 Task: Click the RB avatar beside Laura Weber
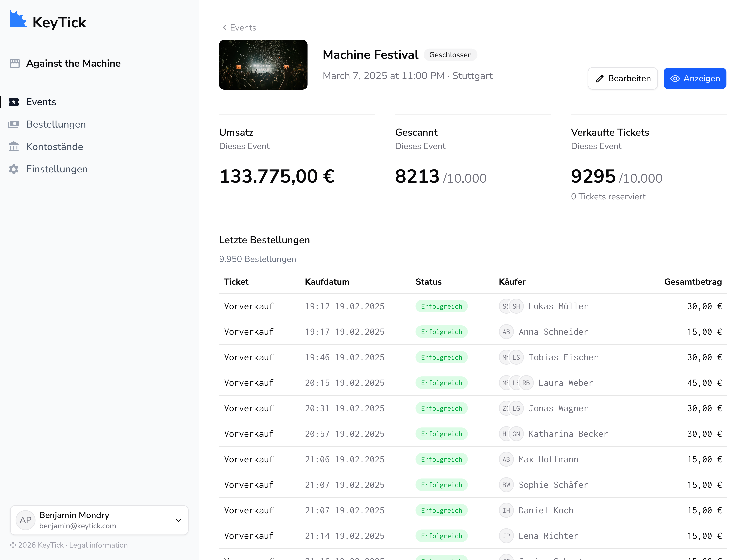[x=526, y=383]
